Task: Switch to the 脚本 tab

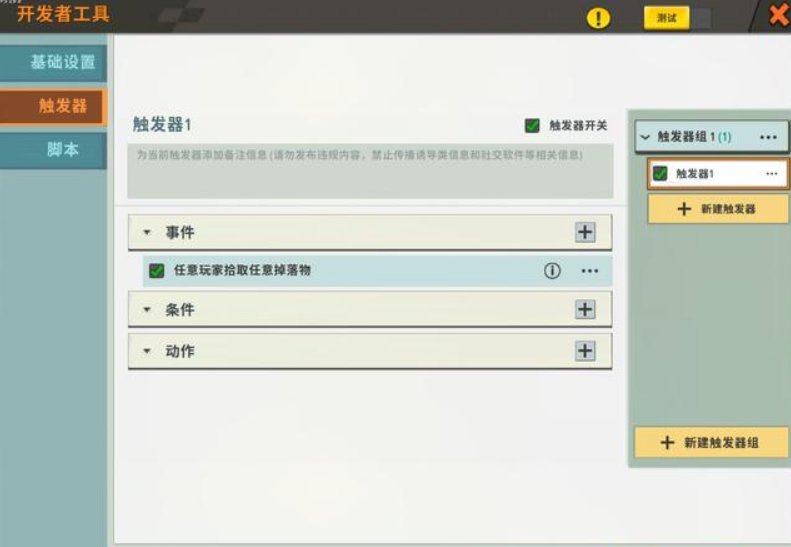Action: tap(54, 150)
